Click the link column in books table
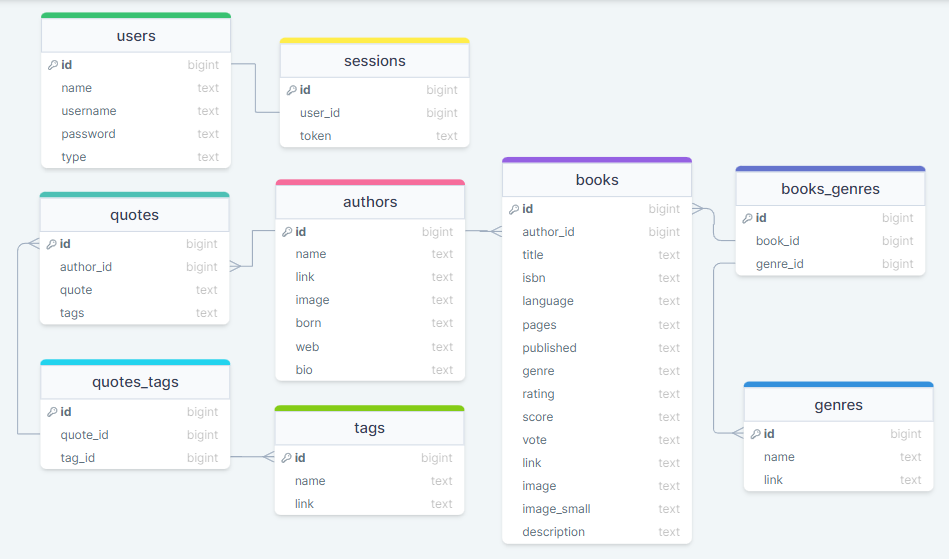 [x=597, y=463]
